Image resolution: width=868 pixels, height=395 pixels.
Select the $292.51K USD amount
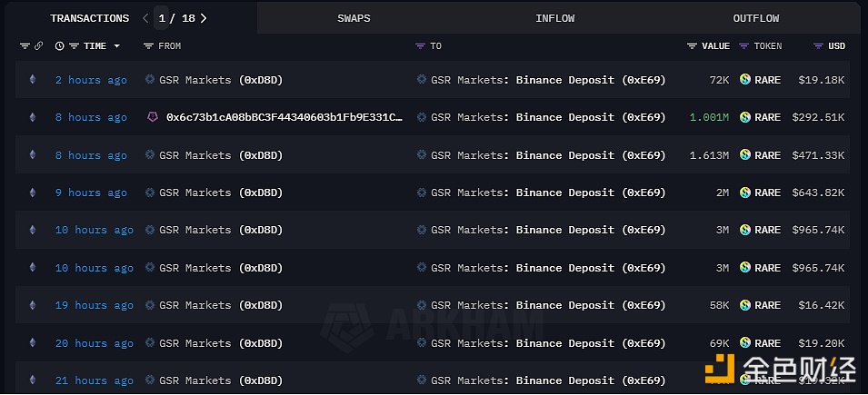(x=818, y=117)
